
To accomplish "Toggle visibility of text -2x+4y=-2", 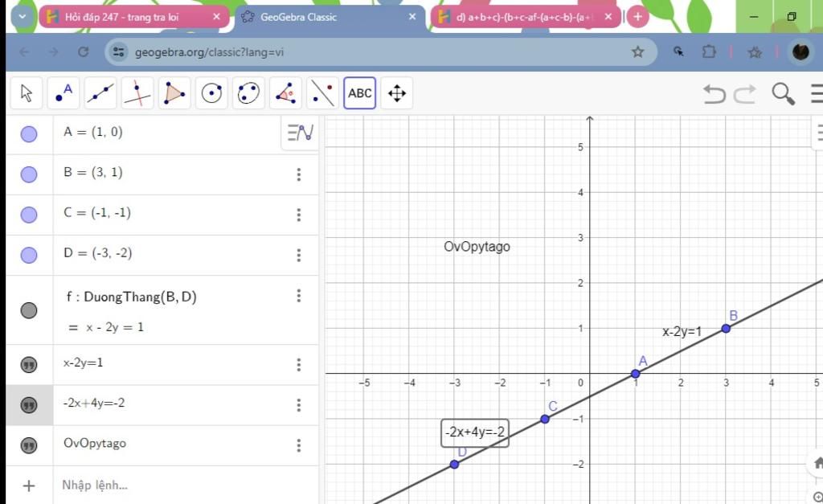I will 29,405.
